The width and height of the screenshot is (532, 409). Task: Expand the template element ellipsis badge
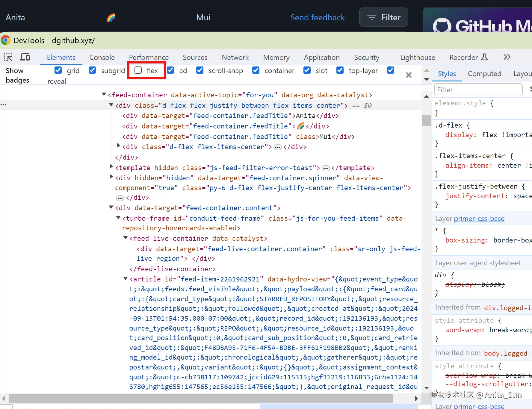tap(326, 168)
